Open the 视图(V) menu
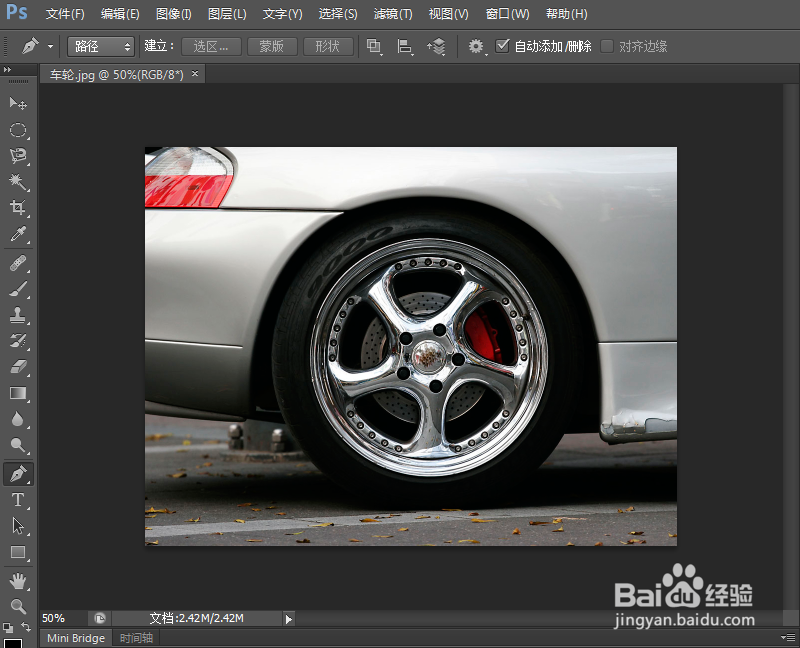 [x=448, y=14]
